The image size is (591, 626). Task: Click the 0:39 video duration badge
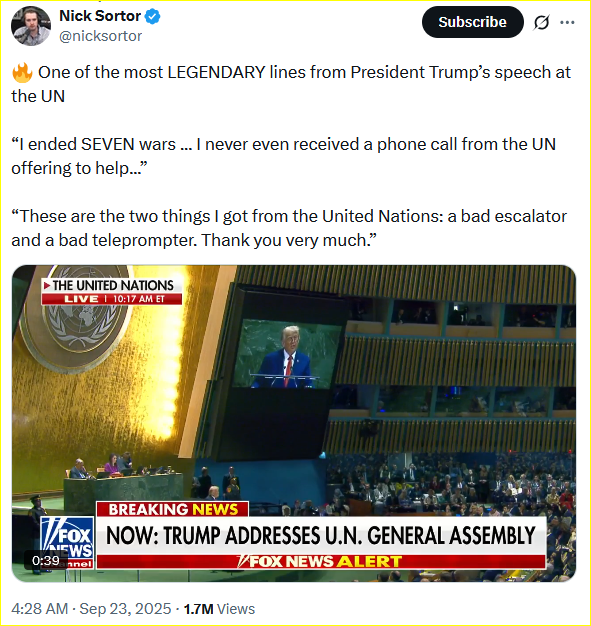point(46,561)
